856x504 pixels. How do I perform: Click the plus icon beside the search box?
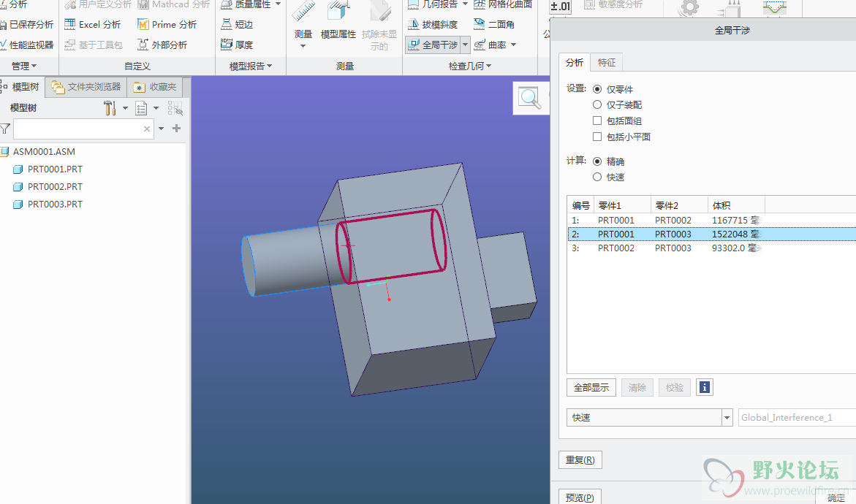(176, 128)
